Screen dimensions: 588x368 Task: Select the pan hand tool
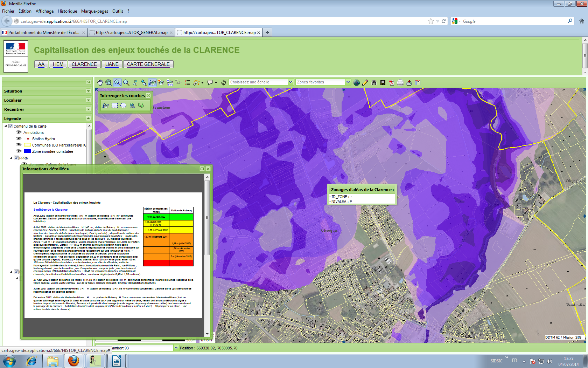(x=100, y=82)
